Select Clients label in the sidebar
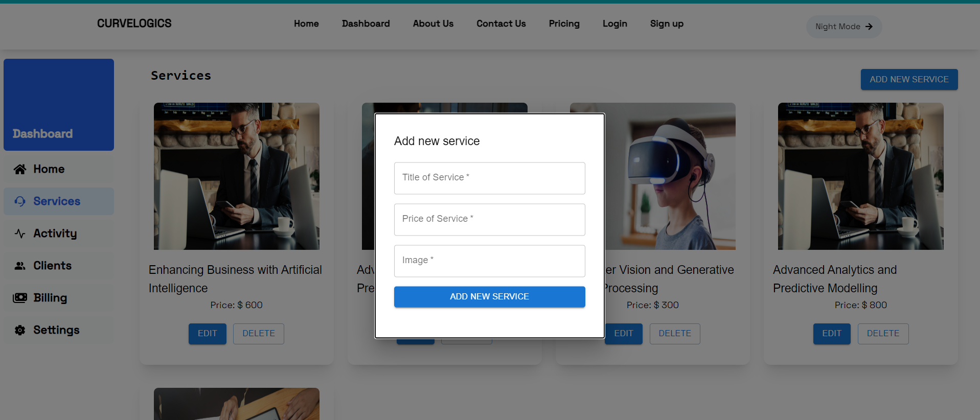The image size is (980, 420). [x=53, y=266]
